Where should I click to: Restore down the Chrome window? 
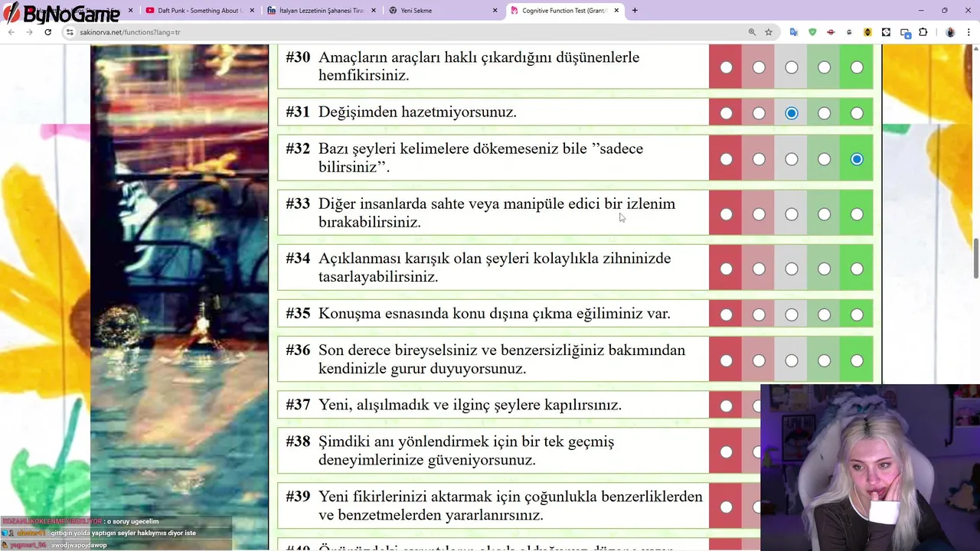[945, 11]
